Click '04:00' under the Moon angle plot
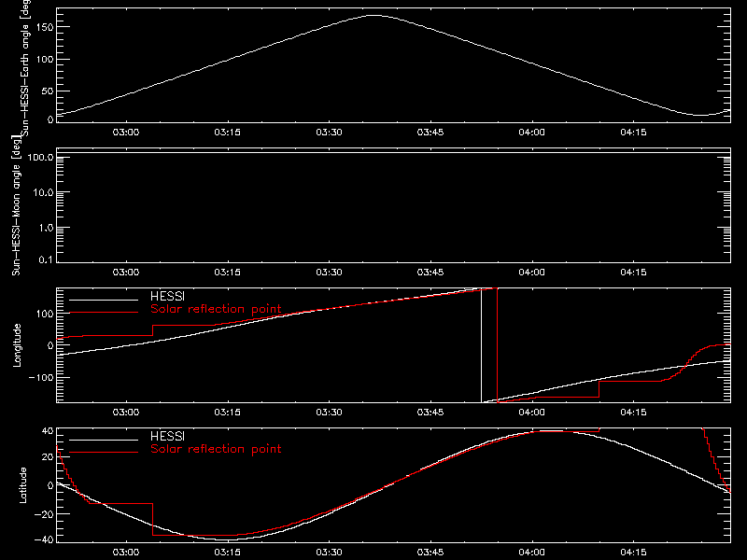 (x=531, y=272)
